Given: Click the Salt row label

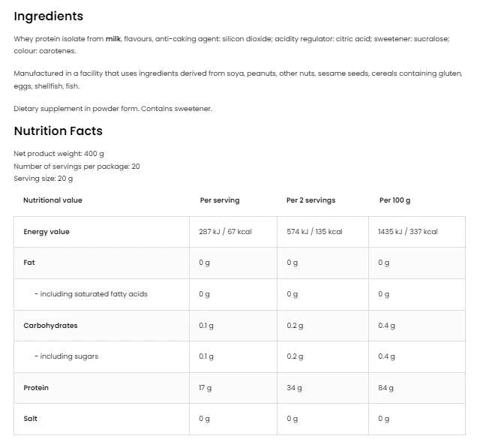Looking at the screenshot, I should point(31,419).
